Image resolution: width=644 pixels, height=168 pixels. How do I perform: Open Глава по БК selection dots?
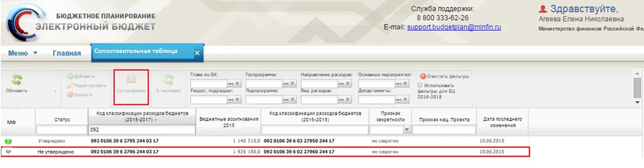[x=231, y=83]
